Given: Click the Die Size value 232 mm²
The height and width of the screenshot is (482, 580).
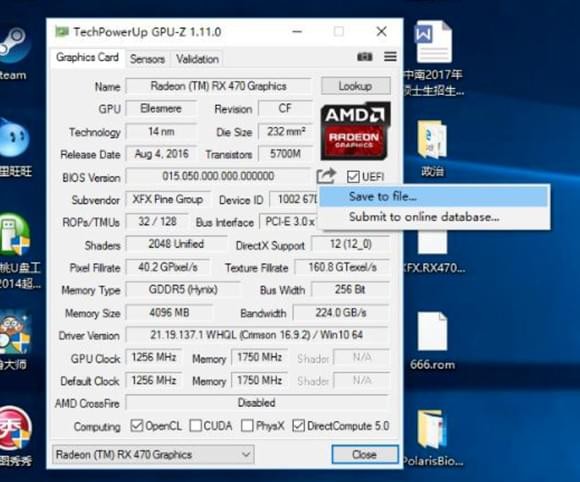Looking at the screenshot, I should 285,131.
